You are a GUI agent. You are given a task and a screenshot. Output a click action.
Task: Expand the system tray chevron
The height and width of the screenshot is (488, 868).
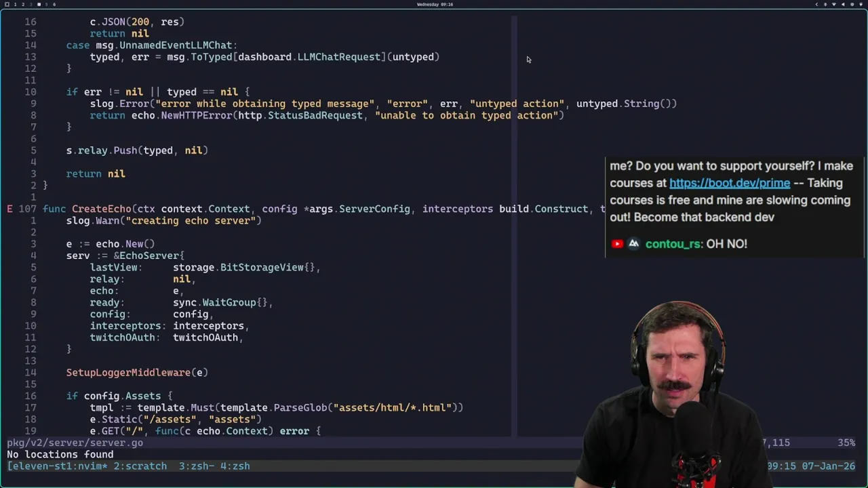[x=816, y=4]
